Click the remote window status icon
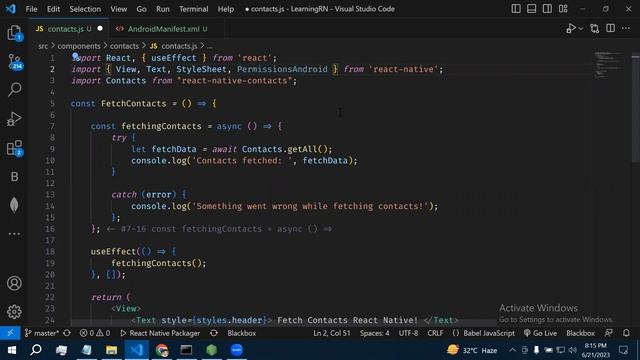This screenshot has height=360, width=640. [10, 333]
